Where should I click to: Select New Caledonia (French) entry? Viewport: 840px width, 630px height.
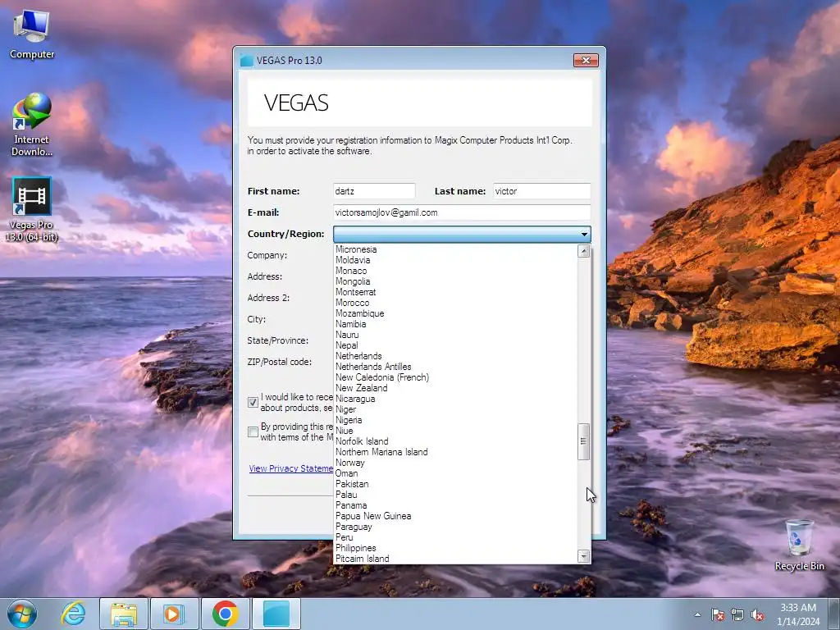tap(455, 377)
